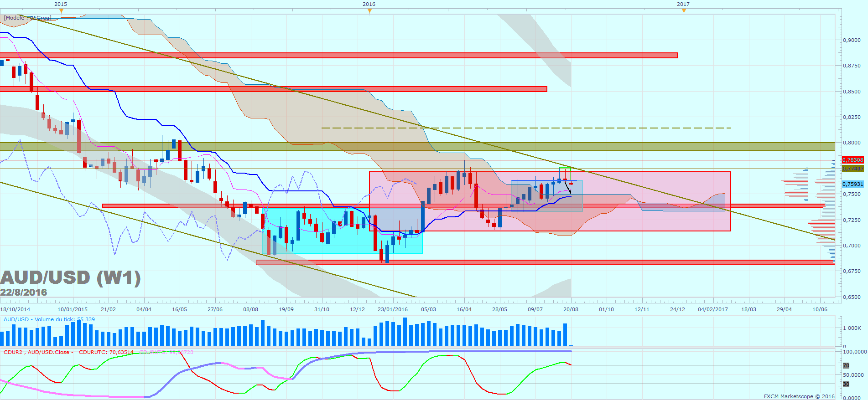The width and height of the screenshot is (868, 400).
Task: Click the blue 0,75931 current price tag
Action: [x=852, y=184]
